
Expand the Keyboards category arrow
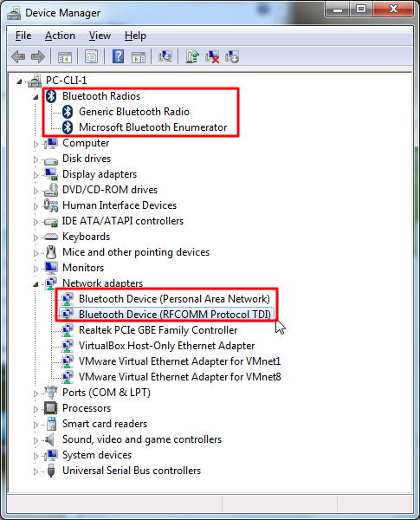(x=36, y=237)
